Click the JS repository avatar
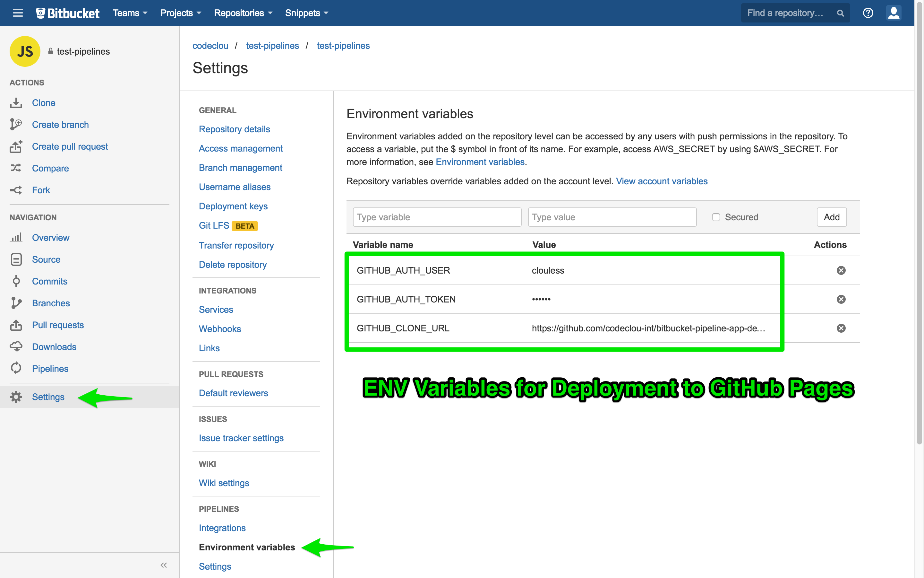924x578 pixels. click(25, 51)
